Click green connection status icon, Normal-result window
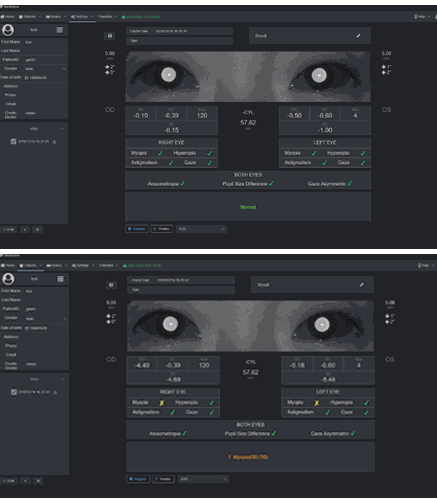 pyautogui.click(x=123, y=17)
